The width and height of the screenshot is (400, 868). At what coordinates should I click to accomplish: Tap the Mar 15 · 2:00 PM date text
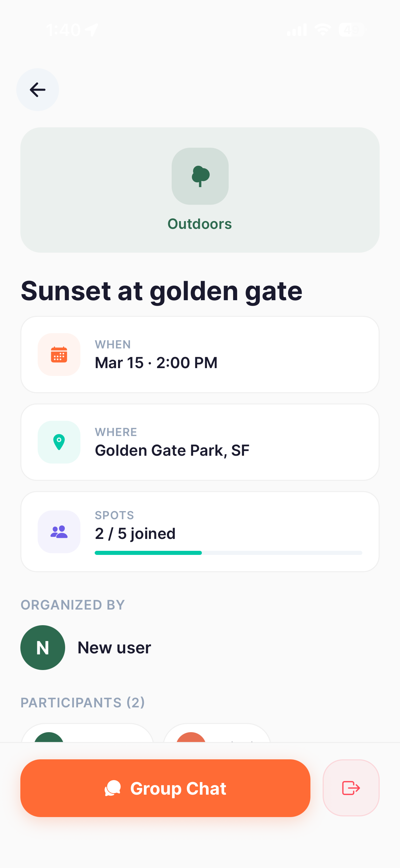point(156,363)
